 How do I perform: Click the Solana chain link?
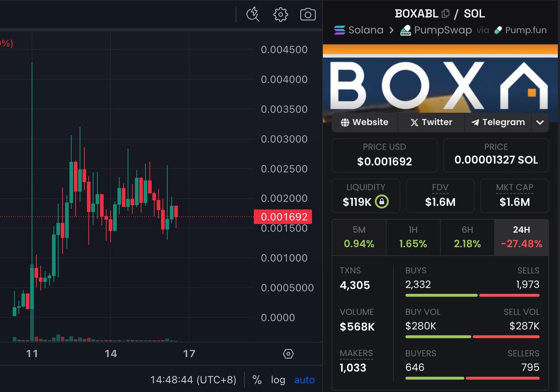coord(358,30)
